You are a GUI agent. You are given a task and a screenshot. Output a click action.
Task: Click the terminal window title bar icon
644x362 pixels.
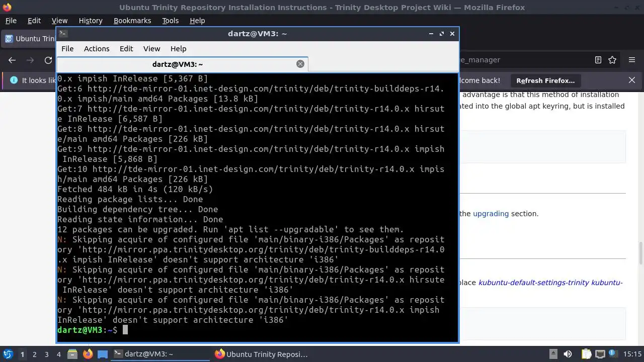63,34
